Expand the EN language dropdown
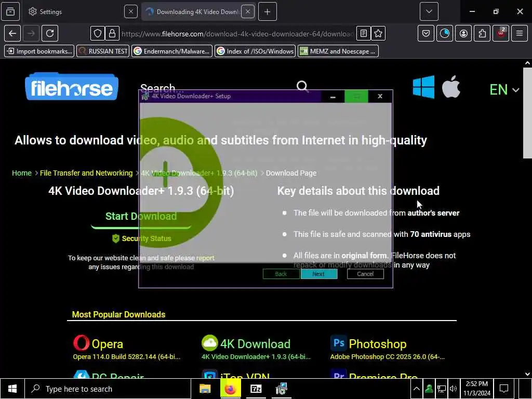The height and width of the screenshot is (399, 532). coord(504,90)
